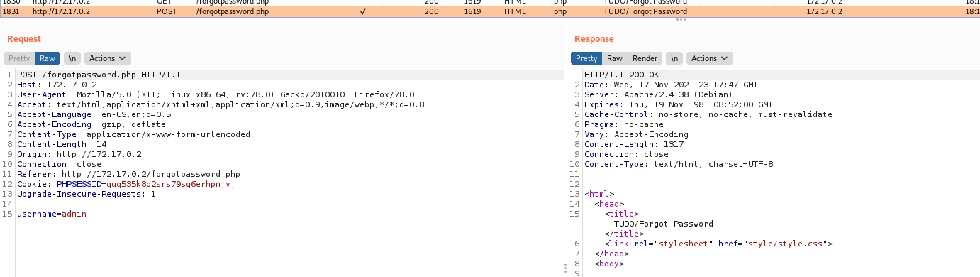The width and height of the screenshot is (980, 277).
Task: Click status 200 cell in row 1831
Action: (x=431, y=11)
